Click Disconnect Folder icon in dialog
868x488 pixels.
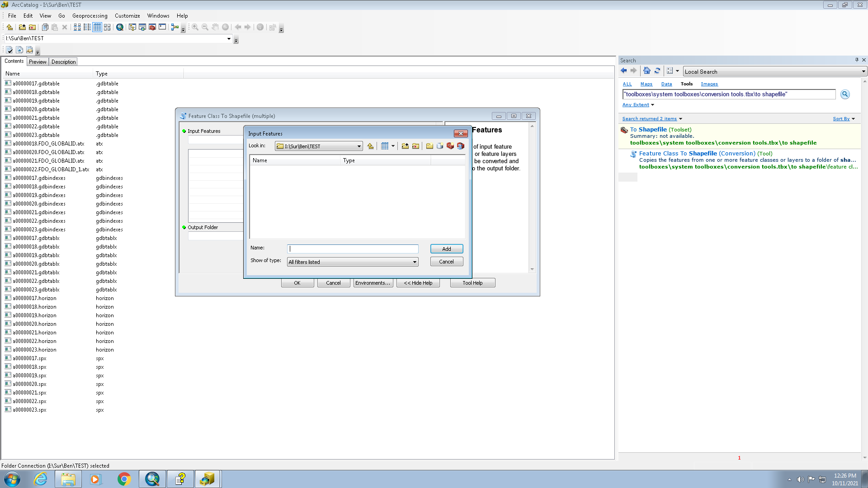pos(415,146)
